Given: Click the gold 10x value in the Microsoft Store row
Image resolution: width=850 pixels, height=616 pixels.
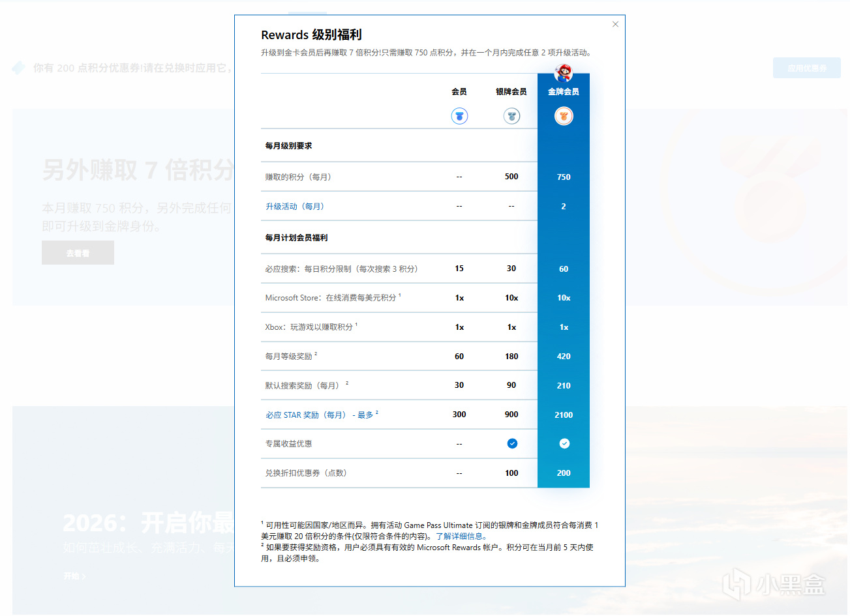Looking at the screenshot, I should point(564,297).
